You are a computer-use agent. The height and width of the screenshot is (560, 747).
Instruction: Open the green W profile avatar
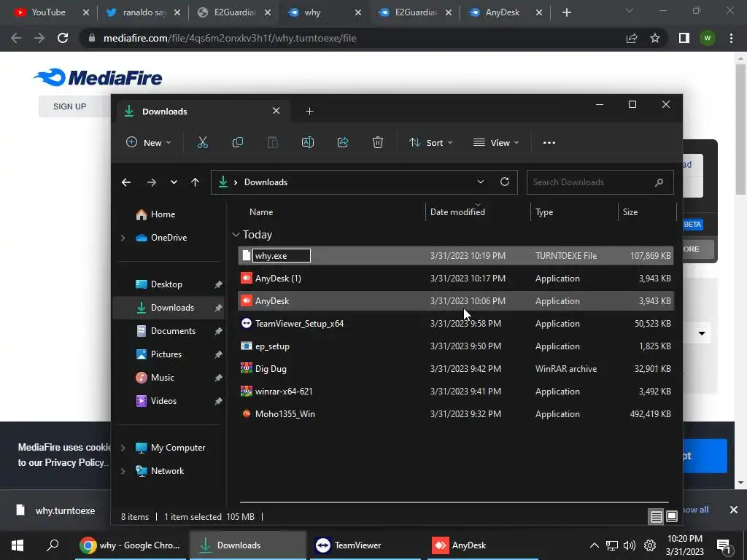pyautogui.click(x=708, y=38)
